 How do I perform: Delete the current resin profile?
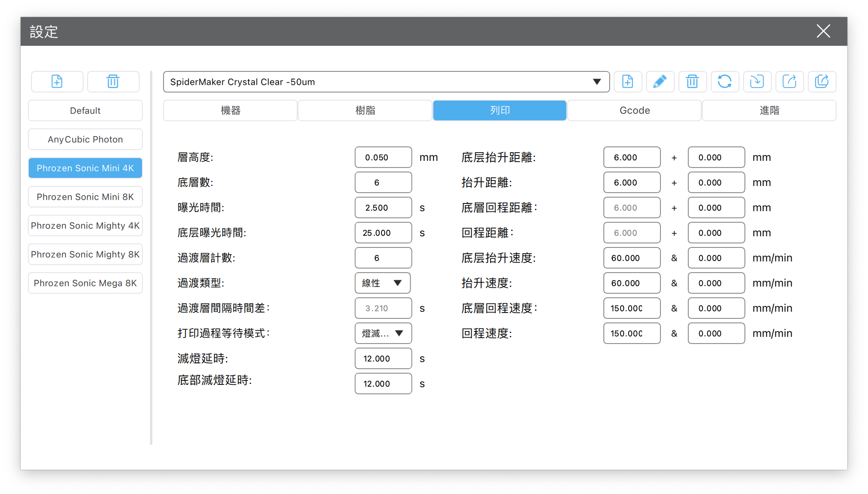tap(692, 82)
